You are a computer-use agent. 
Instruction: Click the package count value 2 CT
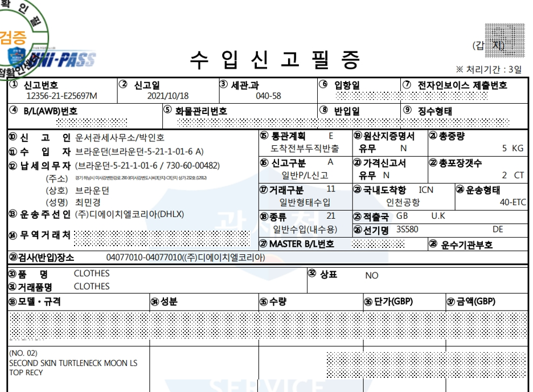[x=512, y=175]
